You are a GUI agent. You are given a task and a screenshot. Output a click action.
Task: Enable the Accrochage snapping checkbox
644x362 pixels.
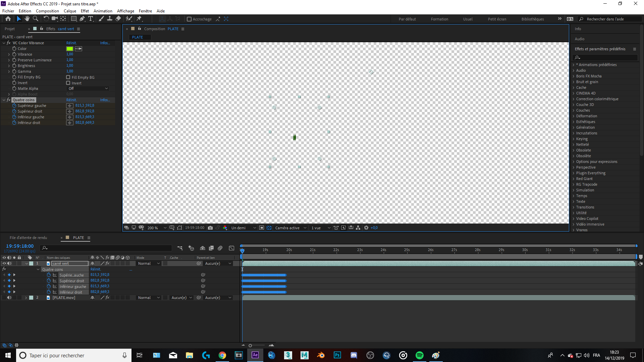(x=189, y=19)
